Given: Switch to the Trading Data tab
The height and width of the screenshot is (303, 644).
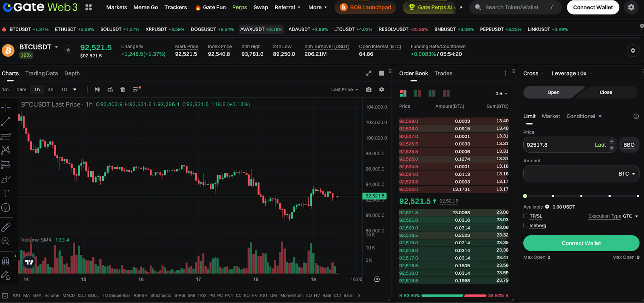Looking at the screenshot, I should (41, 73).
